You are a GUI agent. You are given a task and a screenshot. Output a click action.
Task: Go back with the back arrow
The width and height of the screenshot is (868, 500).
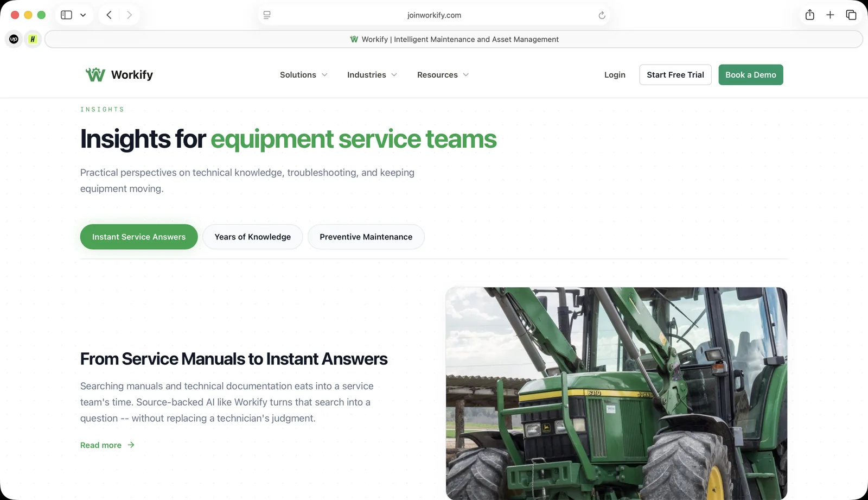109,15
